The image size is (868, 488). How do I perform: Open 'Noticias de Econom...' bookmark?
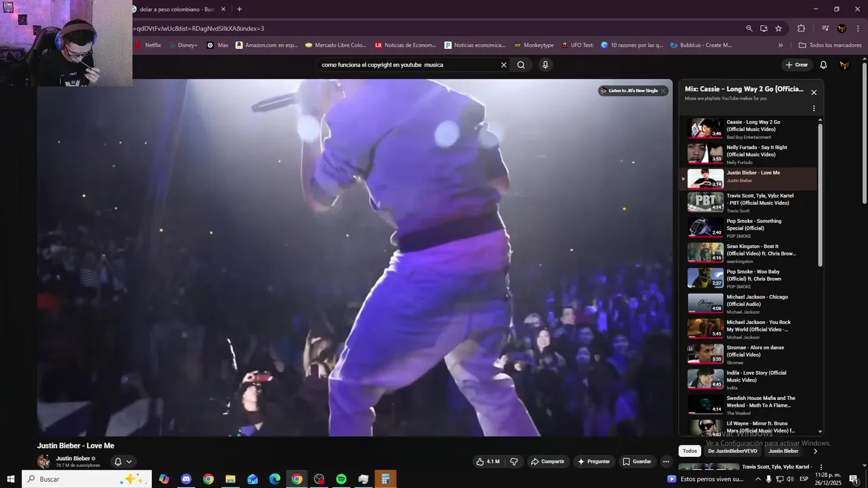tap(406, 45)
